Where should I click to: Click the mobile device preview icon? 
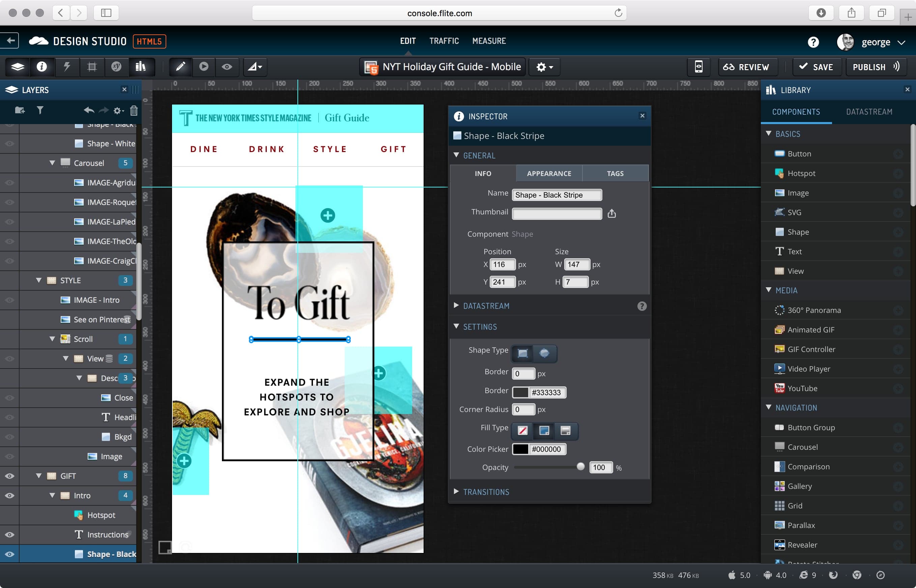[x=698, y=67]
